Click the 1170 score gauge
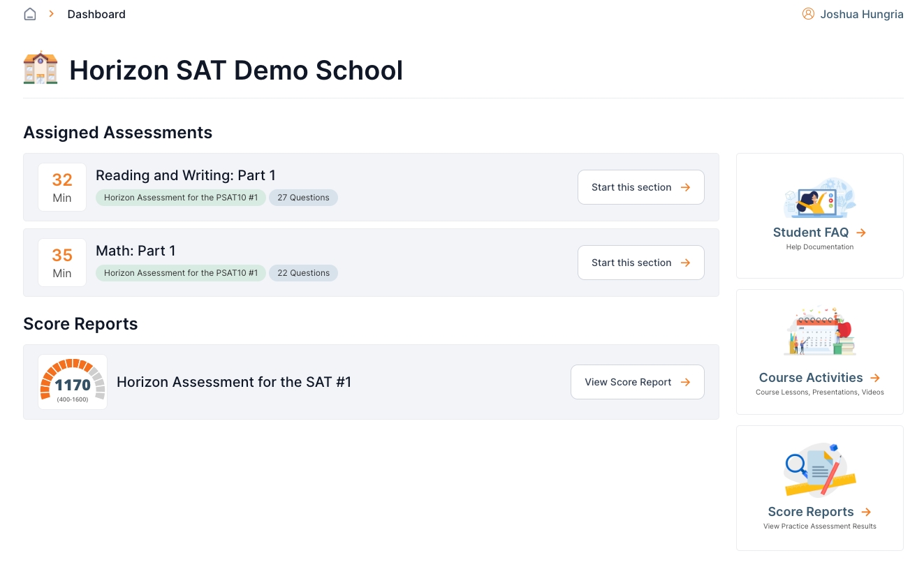The width and height of the screenshot is (924, 574). tap(73, 382)
